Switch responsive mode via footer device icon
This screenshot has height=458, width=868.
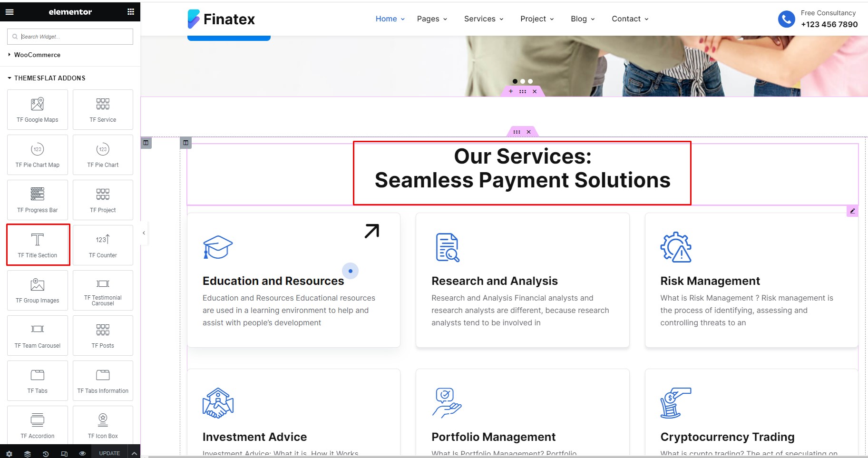point(64,454)
